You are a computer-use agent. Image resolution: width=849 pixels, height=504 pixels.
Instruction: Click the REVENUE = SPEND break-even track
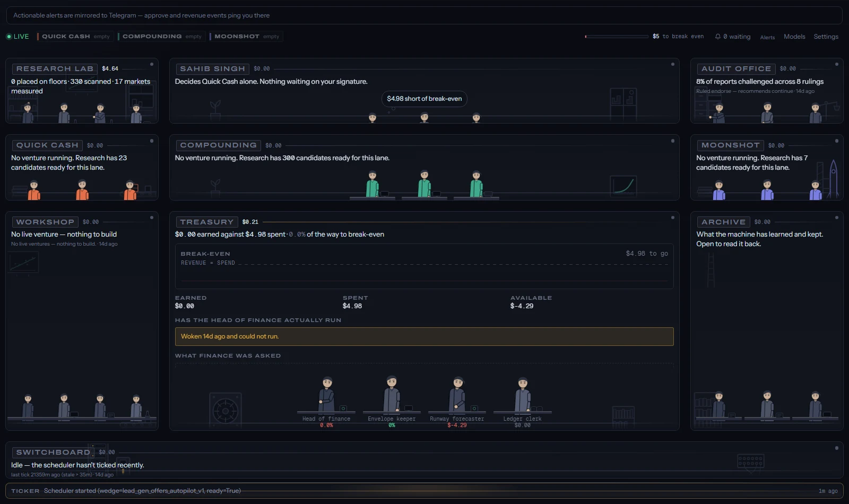click(x=424, y=264)
